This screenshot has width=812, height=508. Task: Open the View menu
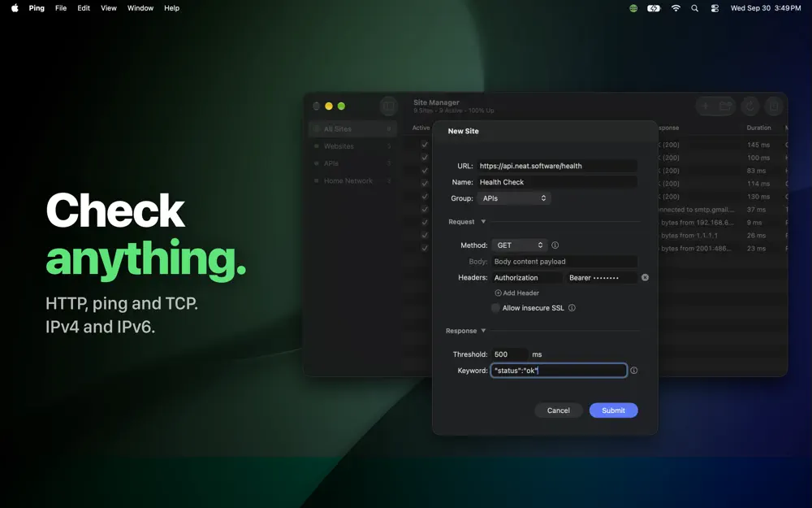109,8
